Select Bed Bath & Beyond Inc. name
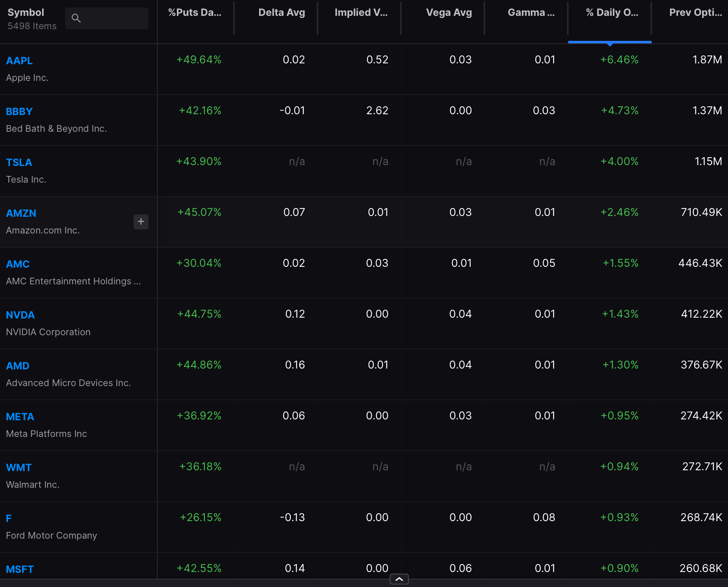 point(56,129)
